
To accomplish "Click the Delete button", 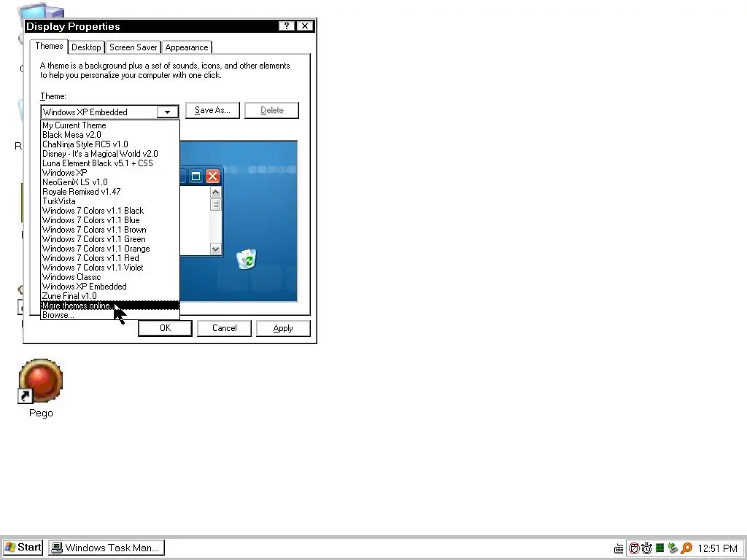I will pos(271,111).
